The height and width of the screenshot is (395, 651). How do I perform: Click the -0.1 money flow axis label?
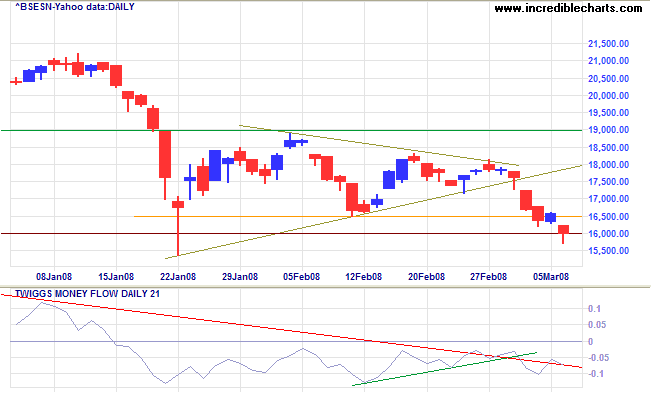coord(595,374)
